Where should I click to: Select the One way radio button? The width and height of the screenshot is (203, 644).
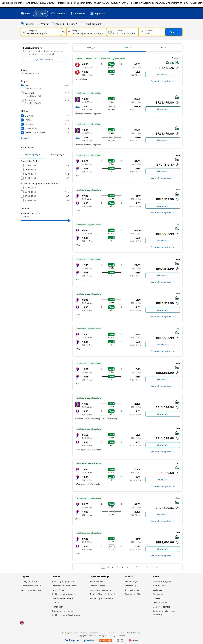coord(39,24)
